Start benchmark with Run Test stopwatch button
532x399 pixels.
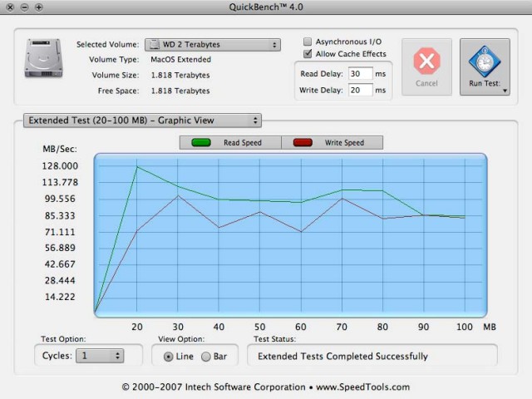485,66
